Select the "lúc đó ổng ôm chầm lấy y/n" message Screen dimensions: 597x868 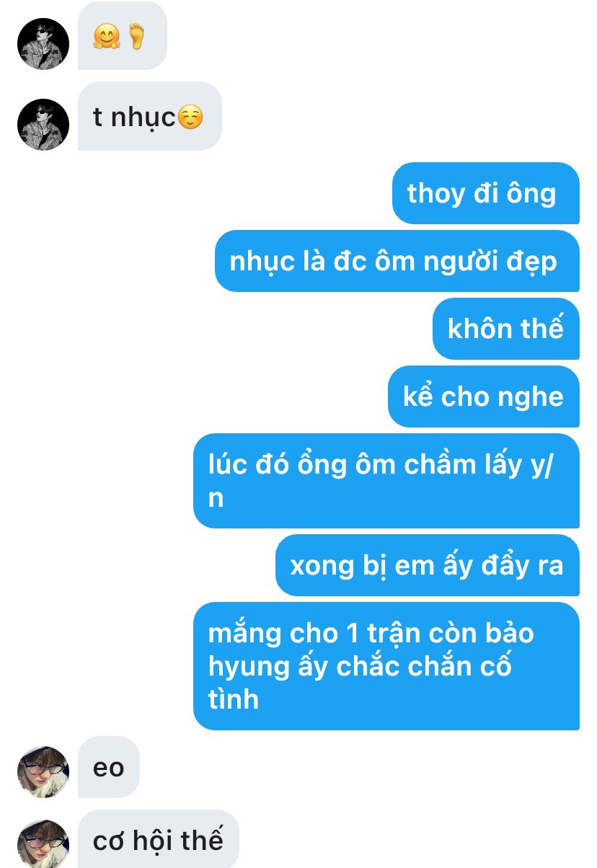click(x=386, y=481)
